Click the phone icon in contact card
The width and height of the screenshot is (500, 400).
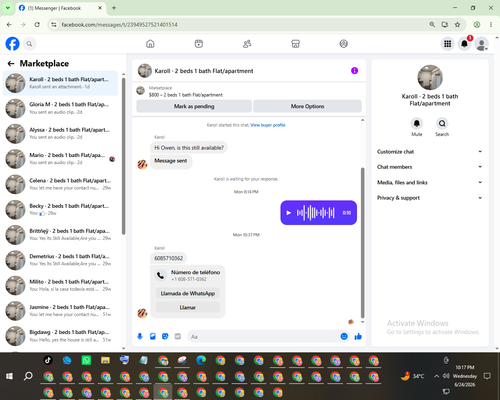click(x=161, y=275)
